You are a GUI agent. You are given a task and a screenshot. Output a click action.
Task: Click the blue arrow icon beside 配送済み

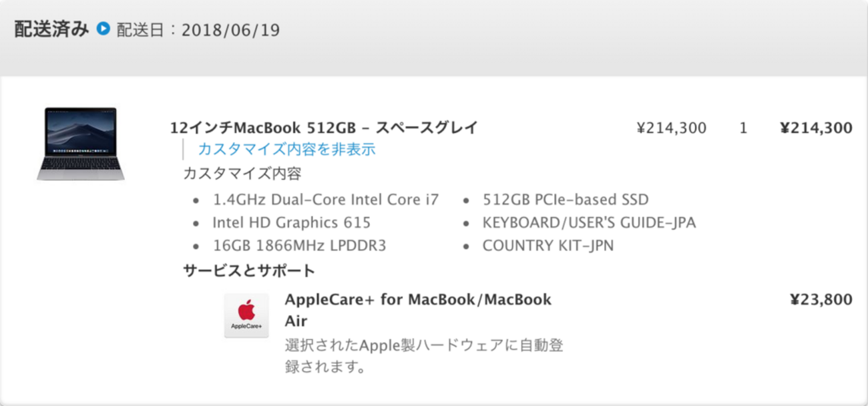(103, 29)
